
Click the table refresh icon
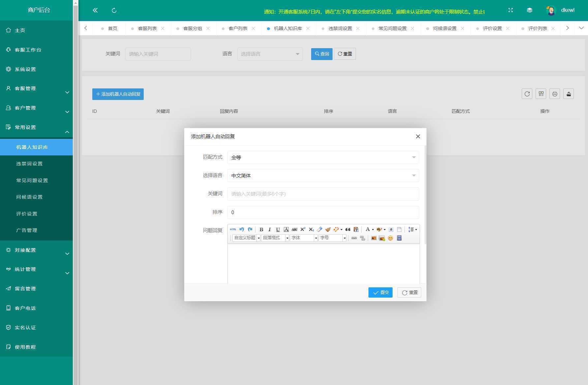coord(527,94)
